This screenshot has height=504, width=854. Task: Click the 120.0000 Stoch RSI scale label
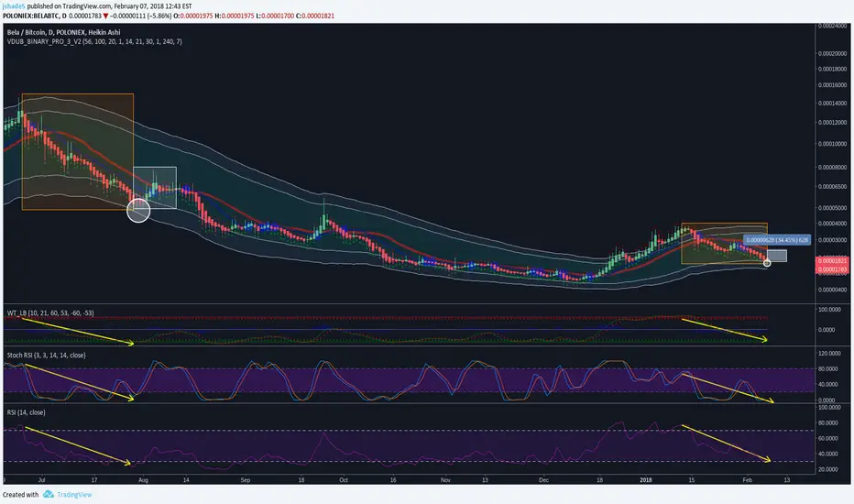pos(829,353)
